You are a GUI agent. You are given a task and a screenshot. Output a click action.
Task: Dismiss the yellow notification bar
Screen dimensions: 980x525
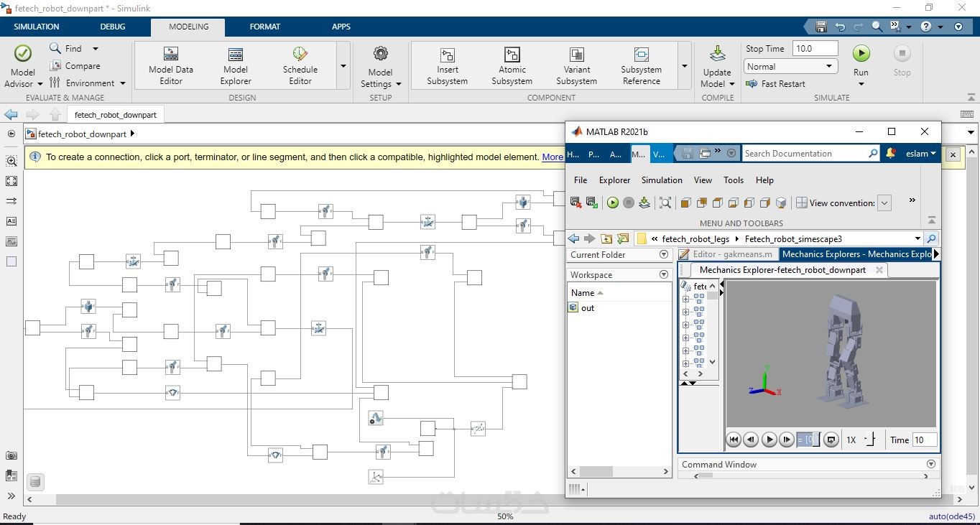(x=953, y=154)
